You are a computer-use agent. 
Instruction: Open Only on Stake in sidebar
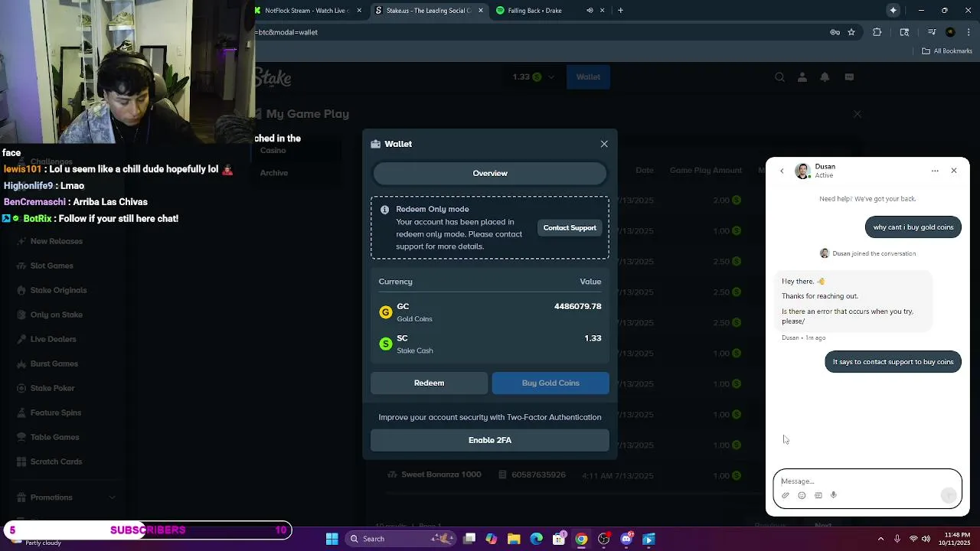(57, 315)
